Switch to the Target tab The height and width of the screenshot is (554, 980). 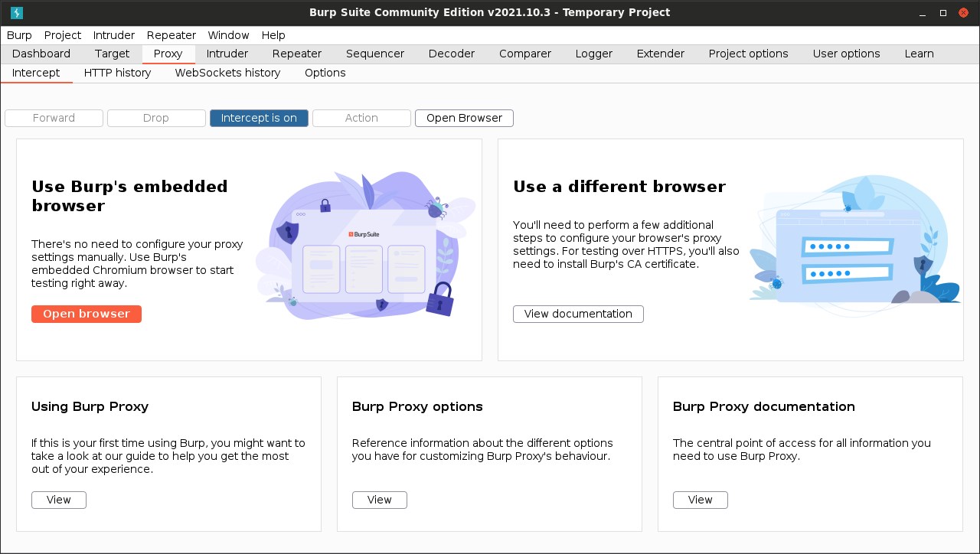[x=112, y=54]
